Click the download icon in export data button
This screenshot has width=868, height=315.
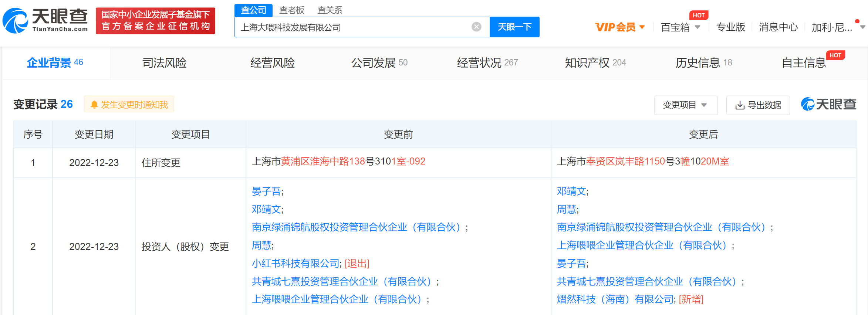pyautogui.click(x=740, y=105)
